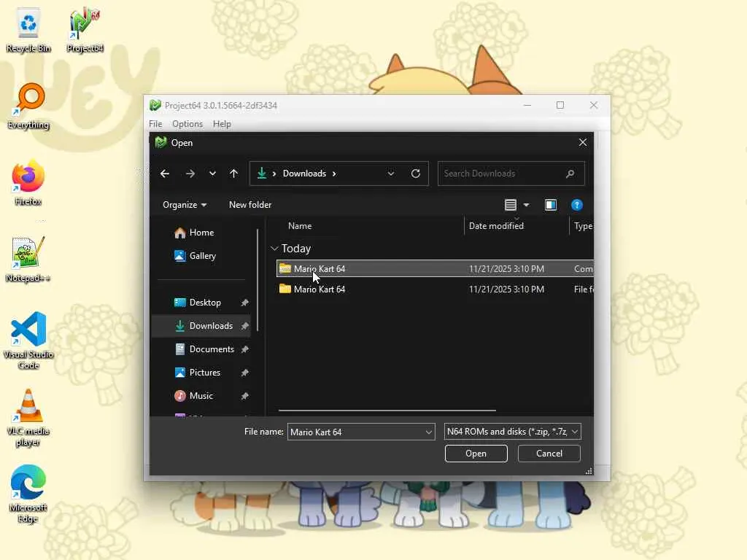Click the Open button
Image resolution: width=747 pixels, height=560 pixels.
click(476, 454)
